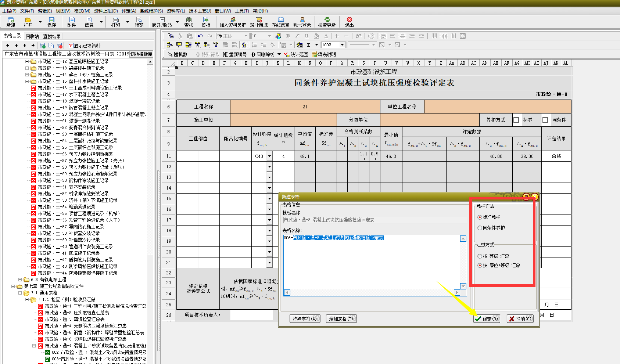Image resolution: width=620 pixels, height=364 pixels.
Task: Switch to the 回收站 tab
Action: tap(32, 36)
